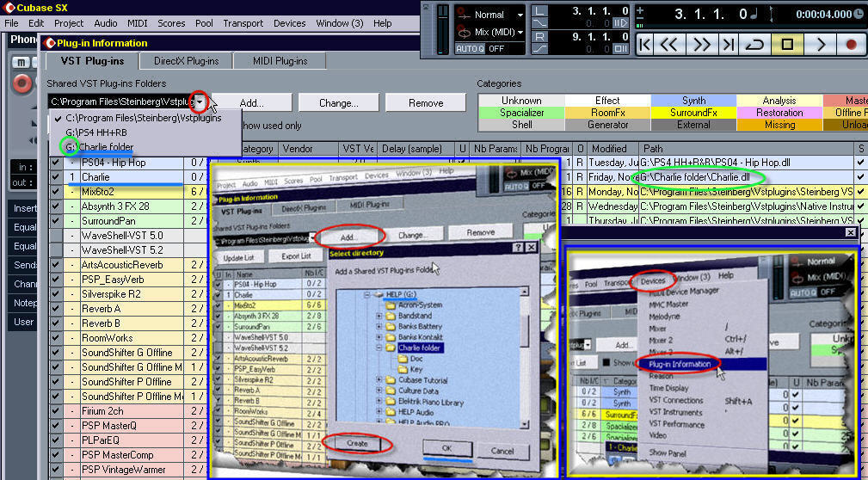The height and width of the screenshot is (480, 868).
Task: Click the Fast Forward transport button
Action: click(x=702, y=44)
